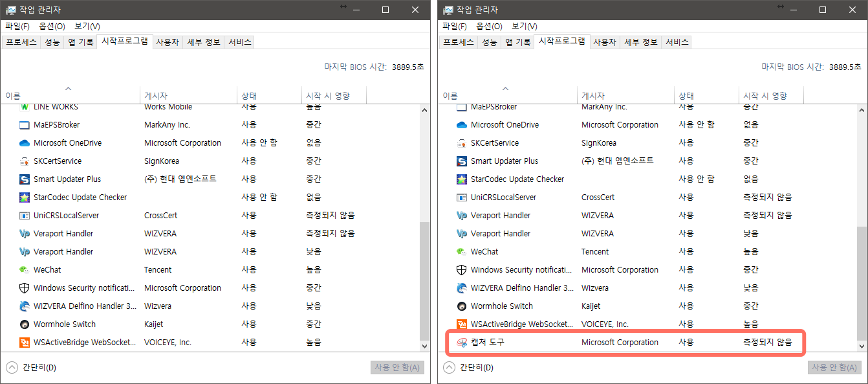Screen dimensions: 868x384
Task: Click Task Manager title bar icon, right window
Action: tap(448, 10)
